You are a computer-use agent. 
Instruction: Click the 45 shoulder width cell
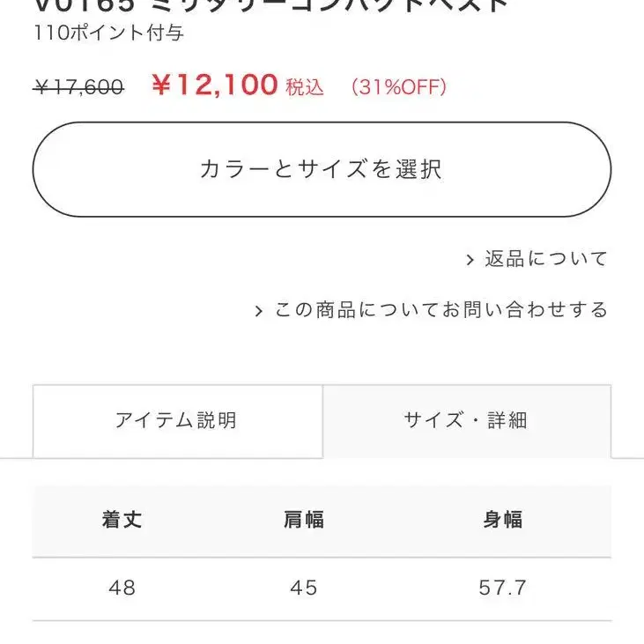click(x=304, y=588)
